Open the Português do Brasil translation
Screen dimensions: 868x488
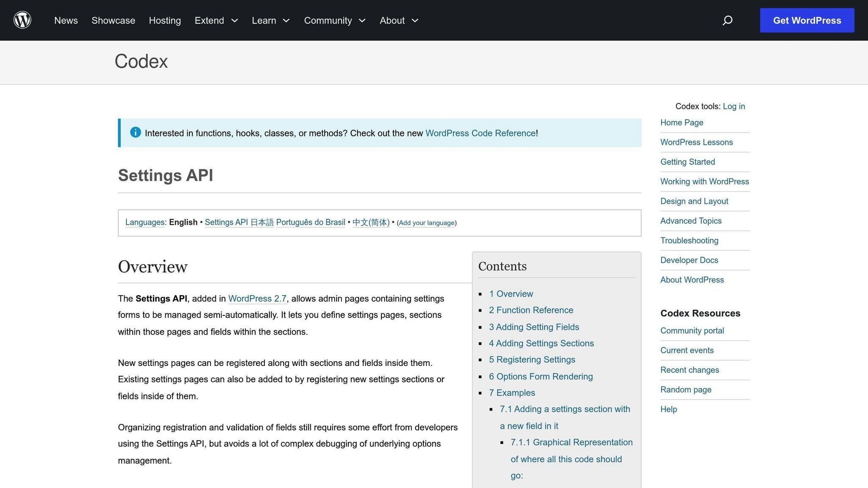point(311,222)
